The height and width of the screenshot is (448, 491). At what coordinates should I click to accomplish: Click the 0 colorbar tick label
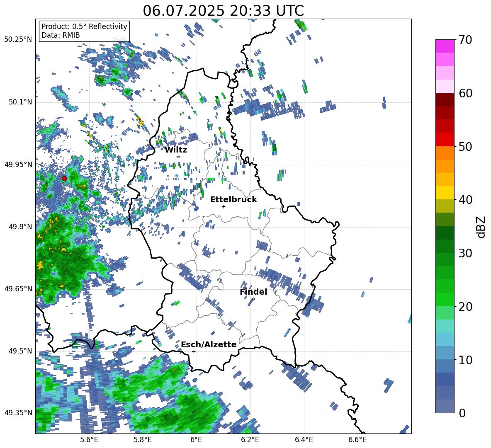coord(462,413)
